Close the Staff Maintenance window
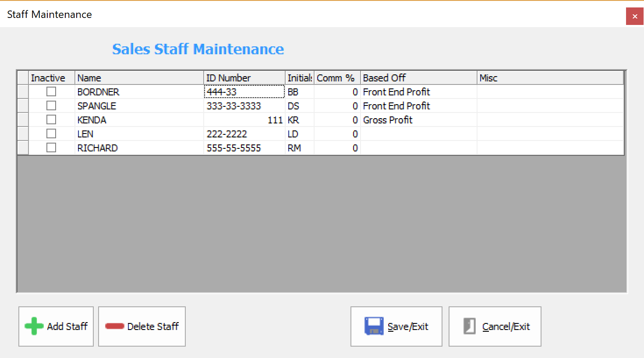Screen dimensions: 644x358 635,16
